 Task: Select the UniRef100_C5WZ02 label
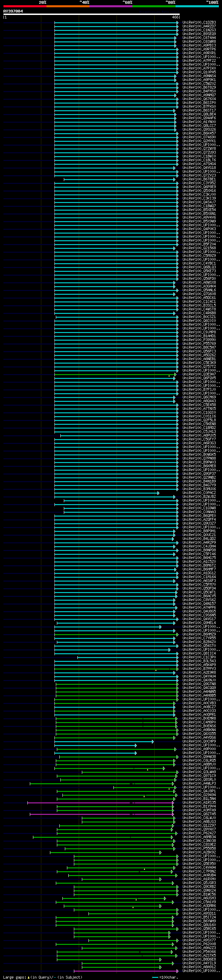[199, 83]
